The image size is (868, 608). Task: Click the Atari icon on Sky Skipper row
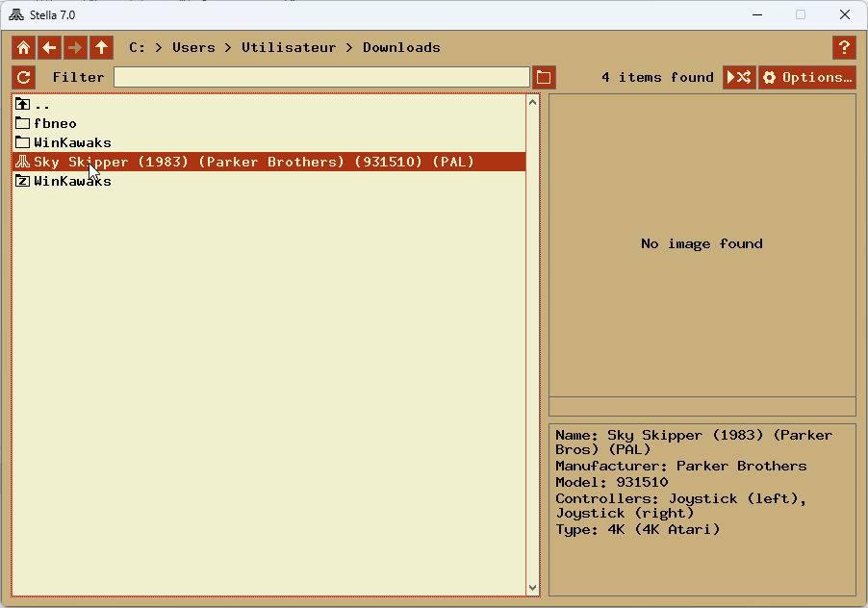click(x=22, y=162)
